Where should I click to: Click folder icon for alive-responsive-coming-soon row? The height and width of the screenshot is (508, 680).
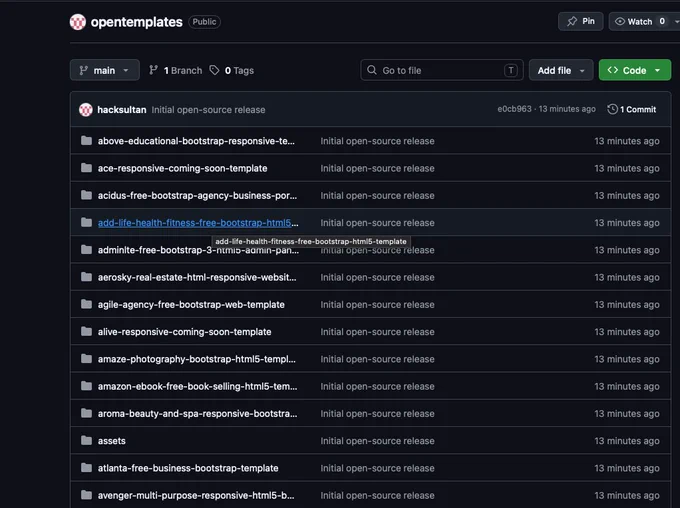[x=86, y=331]
